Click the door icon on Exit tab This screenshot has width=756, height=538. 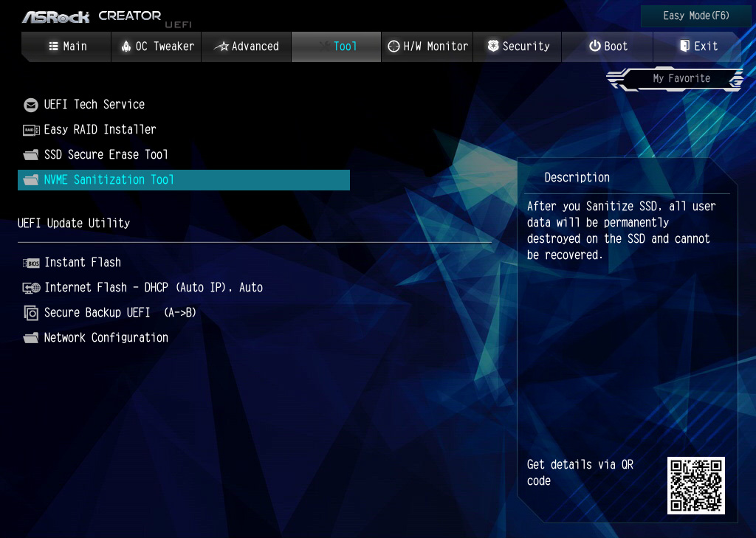(684, 46)
